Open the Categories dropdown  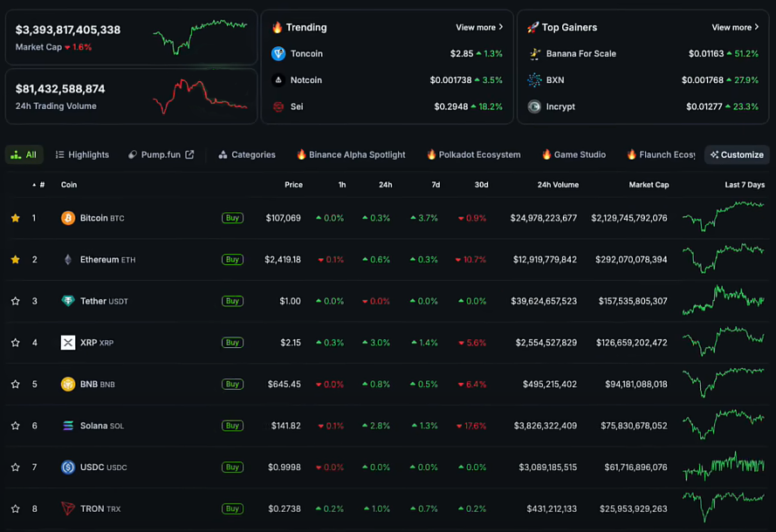(x=247, y=155)
